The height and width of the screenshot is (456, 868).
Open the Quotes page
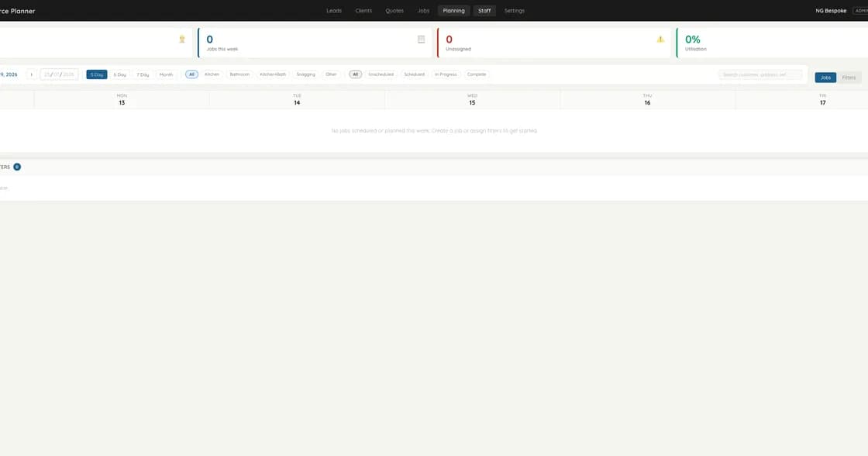click(x=394, y=11)
